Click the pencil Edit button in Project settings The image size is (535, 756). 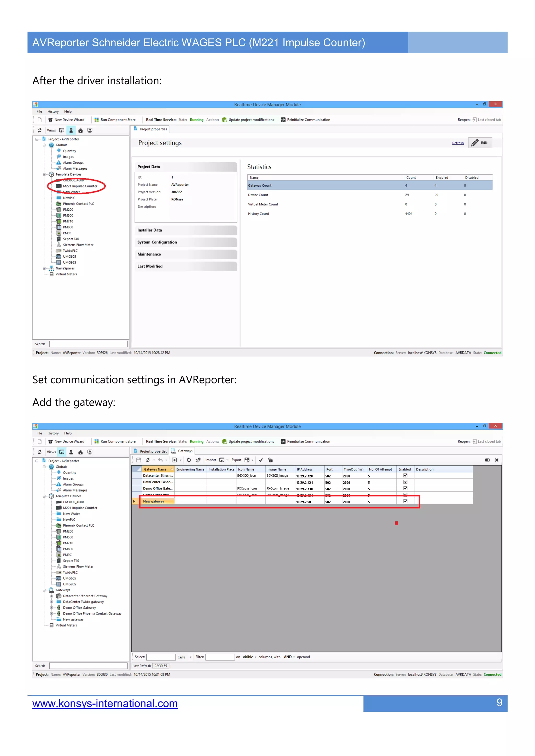(x=480, y=143)
